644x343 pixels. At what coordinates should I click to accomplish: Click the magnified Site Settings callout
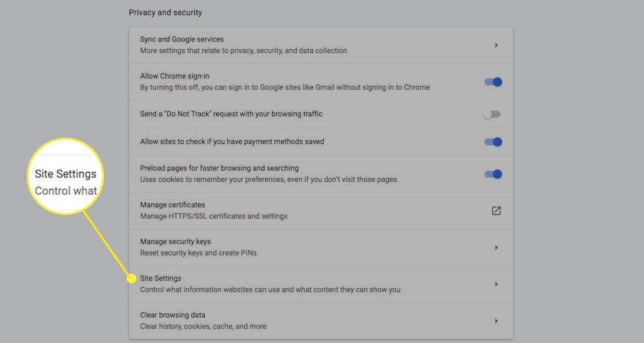point(66,176)
